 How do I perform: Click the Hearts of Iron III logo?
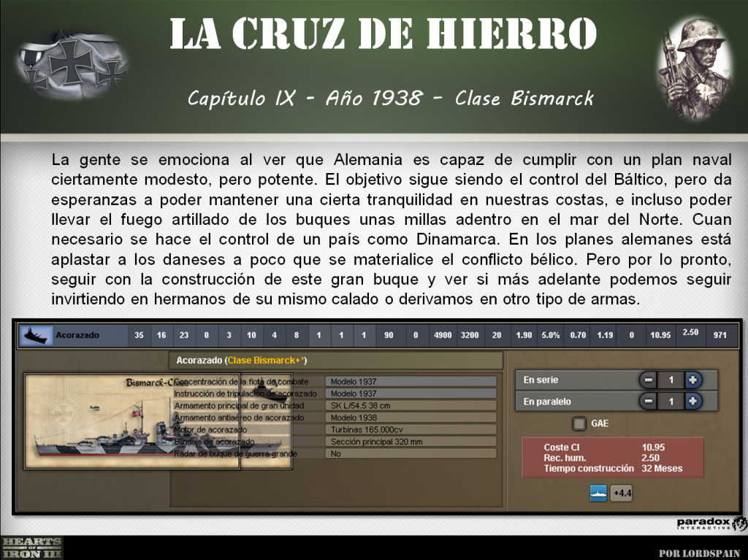click(31, 548)
